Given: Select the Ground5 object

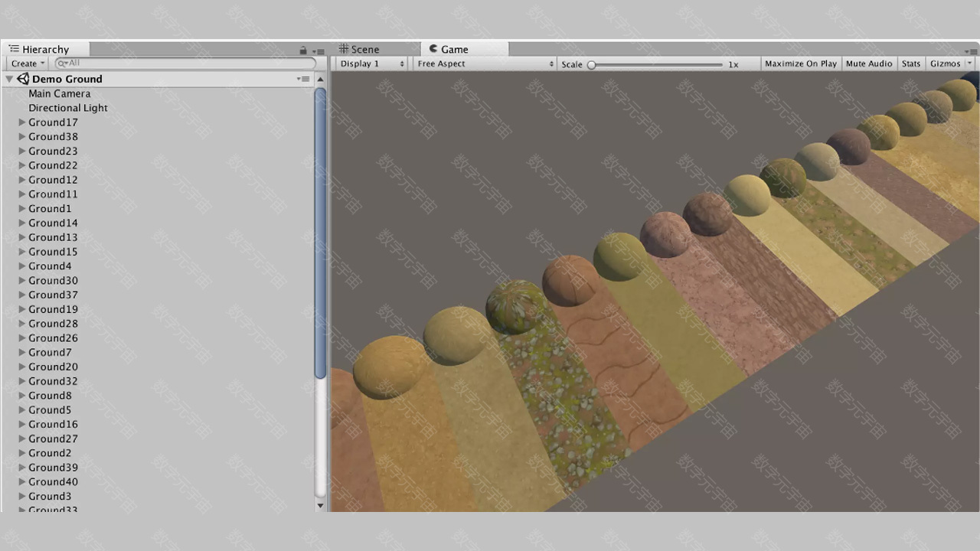Looking at the screenshot, I should click(50, 410).
